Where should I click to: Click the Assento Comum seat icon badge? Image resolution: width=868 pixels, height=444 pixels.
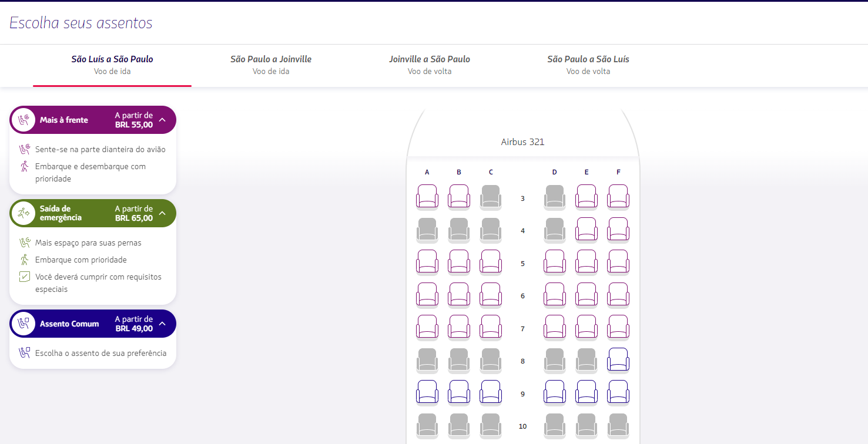click(x=24, y=324)
